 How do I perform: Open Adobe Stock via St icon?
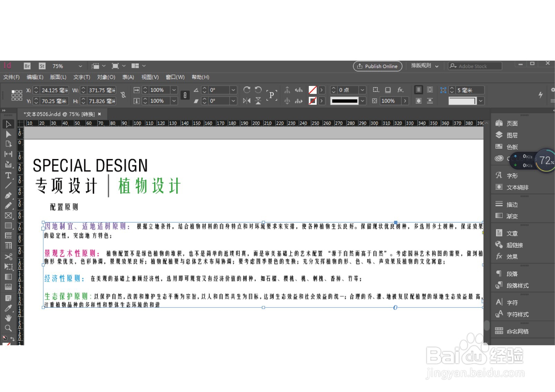42,66
